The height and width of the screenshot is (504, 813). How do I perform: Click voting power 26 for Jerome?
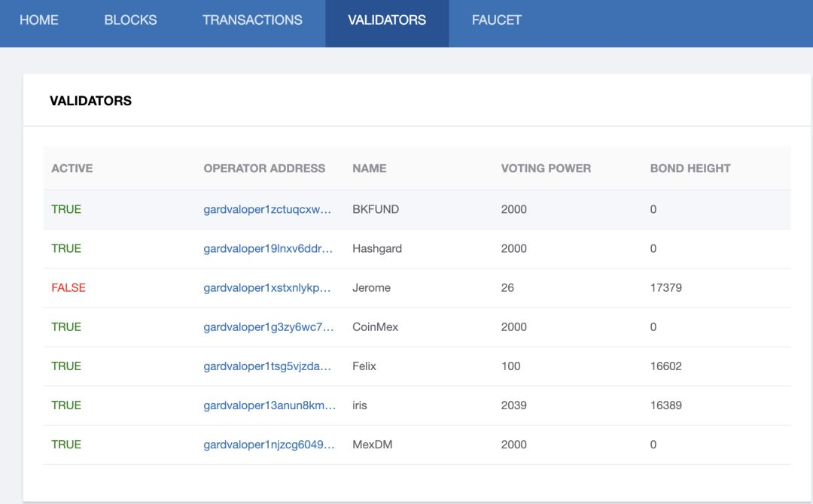pyautogui.click(x=507, y=288)
